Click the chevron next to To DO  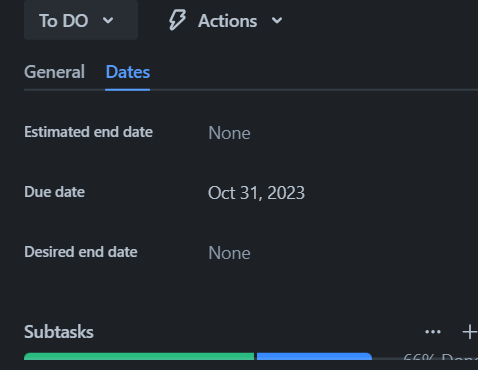click(108, 21)
